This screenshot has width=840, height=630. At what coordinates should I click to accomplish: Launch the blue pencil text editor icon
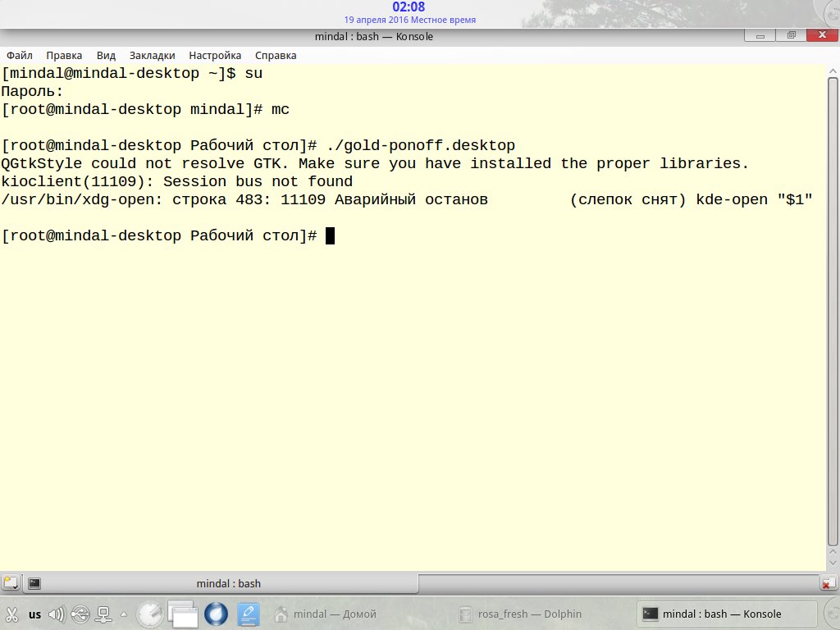248,614
